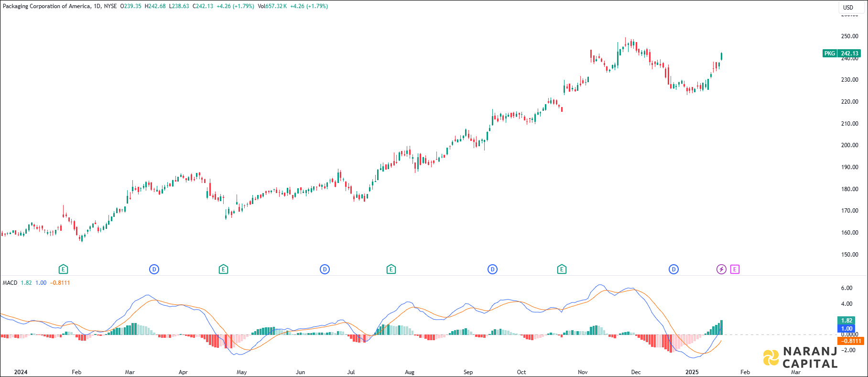Click the MACD legend value 1.82

click(26, 283)
